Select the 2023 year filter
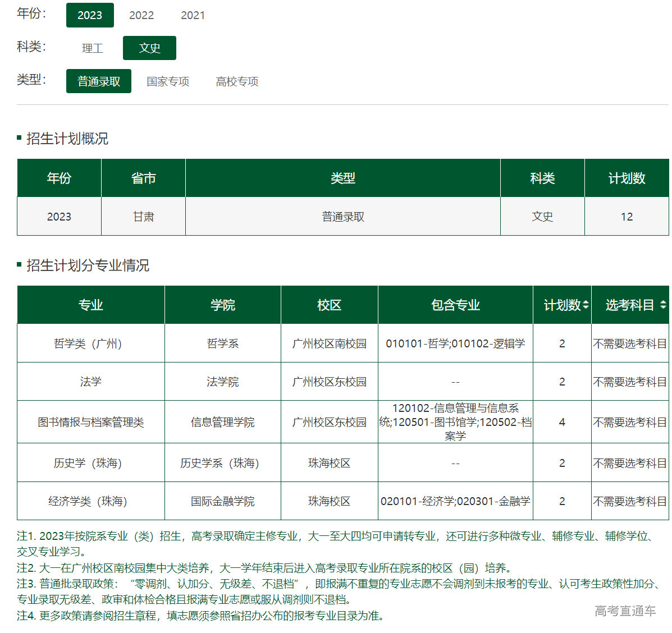 coord(90,15)
